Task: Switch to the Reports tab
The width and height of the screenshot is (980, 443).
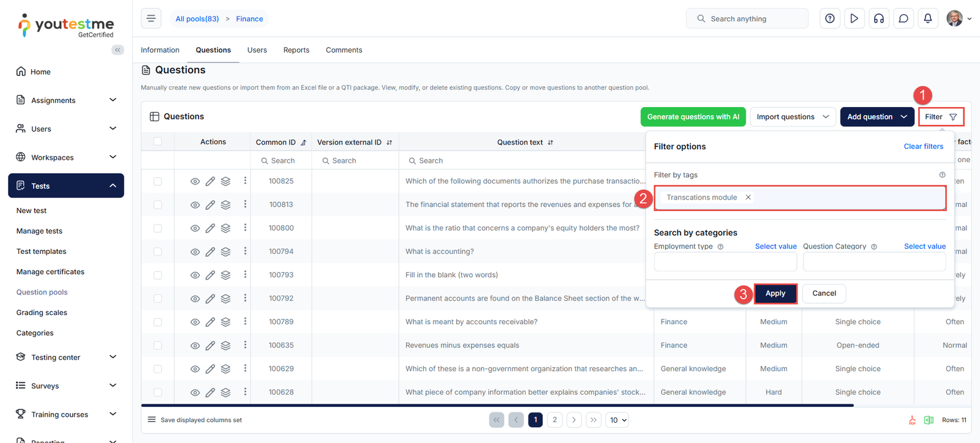Action: 296,50
